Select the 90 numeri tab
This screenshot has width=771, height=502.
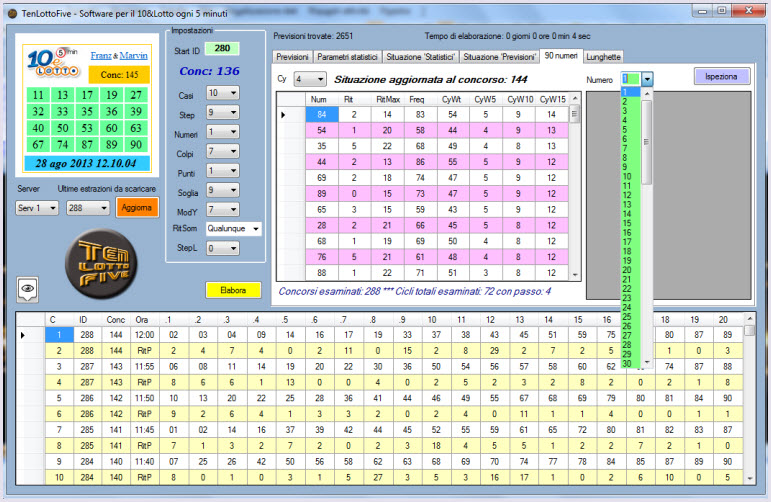(x=561, y=56)
